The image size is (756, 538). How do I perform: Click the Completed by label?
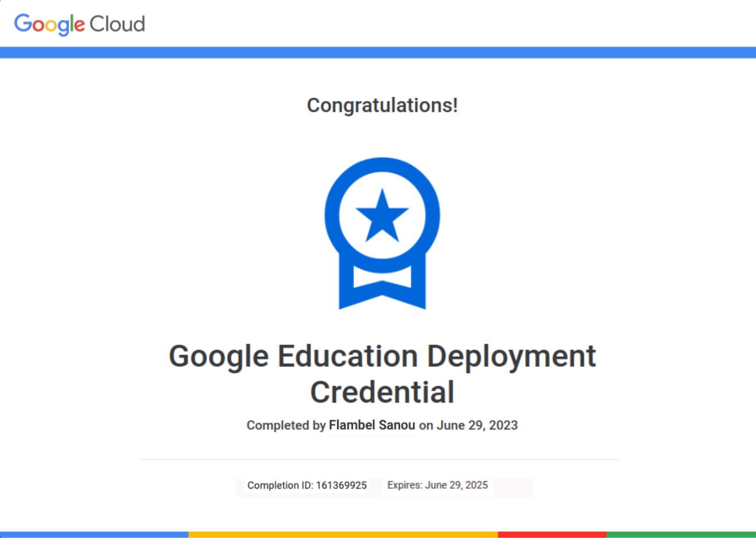(286, 425)
